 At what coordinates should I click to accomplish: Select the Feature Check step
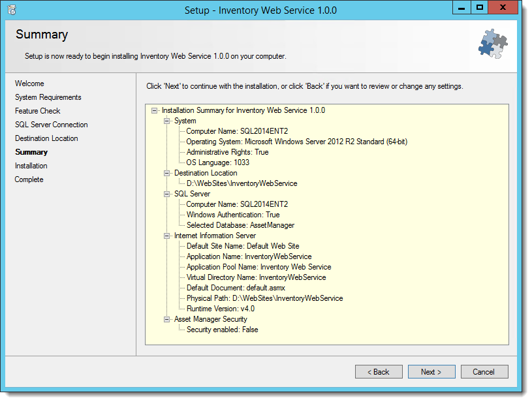click(38, 111)
